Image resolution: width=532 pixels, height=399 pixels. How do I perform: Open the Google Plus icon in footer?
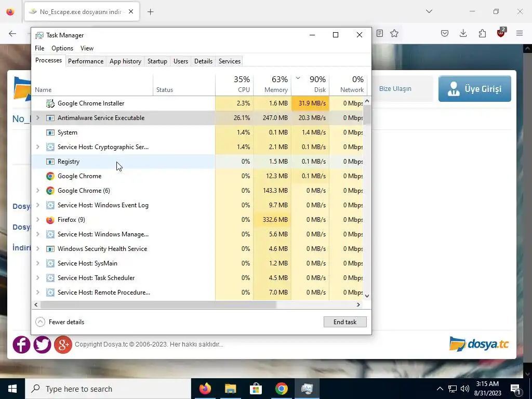click(63, 344)
